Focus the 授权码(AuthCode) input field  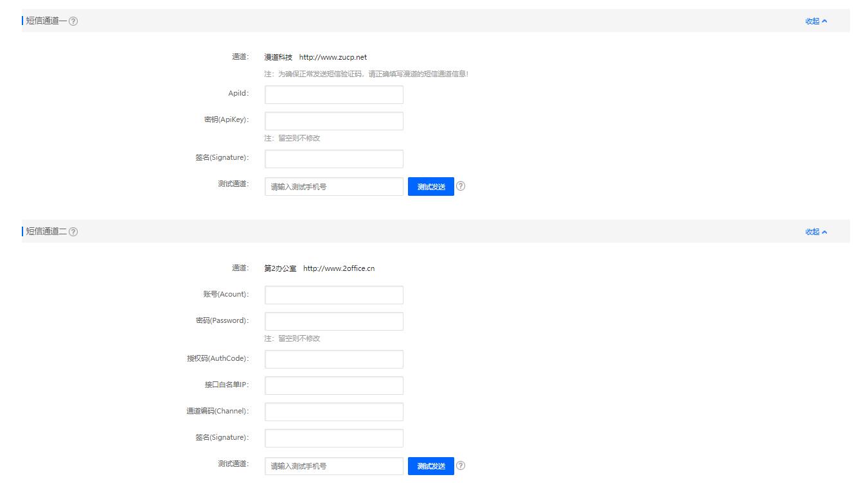pyautogui.click(x=334, y=359)
